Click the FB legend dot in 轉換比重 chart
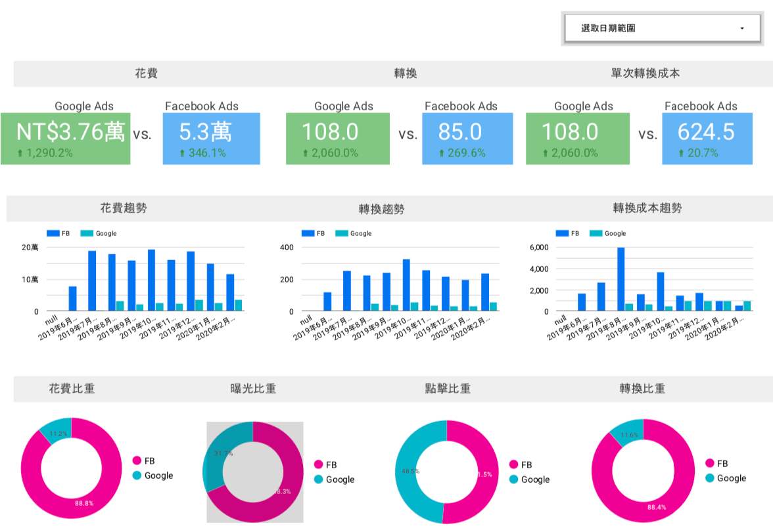 (710, 464)
